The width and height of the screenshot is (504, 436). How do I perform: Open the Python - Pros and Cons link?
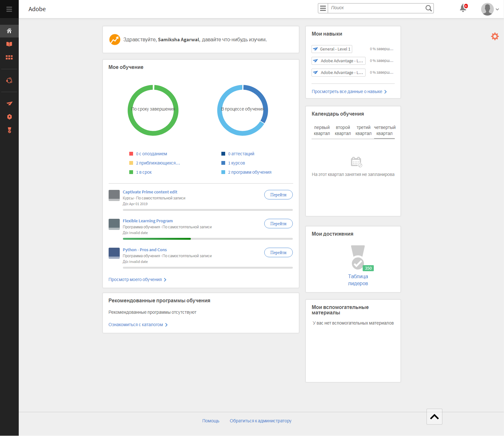coord(145,250)
